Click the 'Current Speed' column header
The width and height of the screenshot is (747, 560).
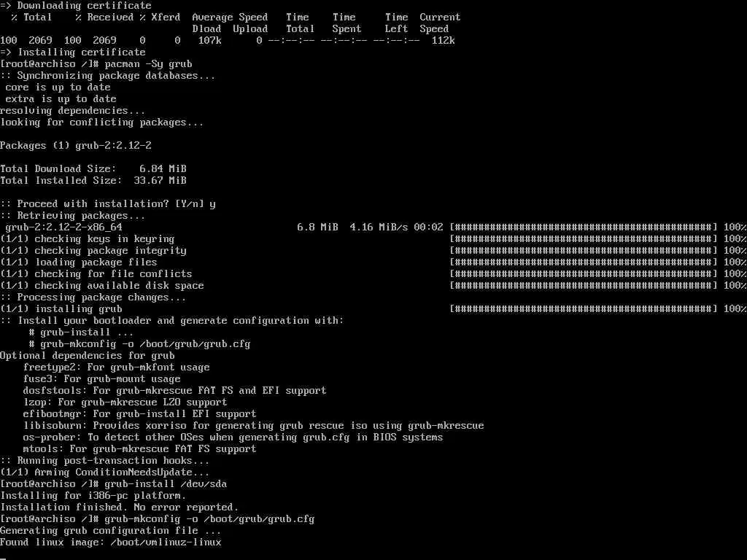440,23
